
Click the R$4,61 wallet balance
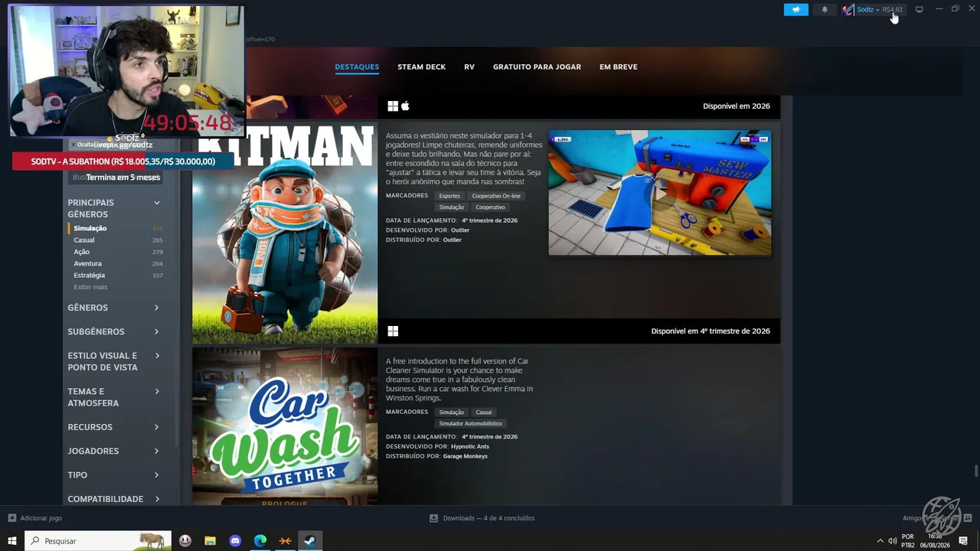893,10
